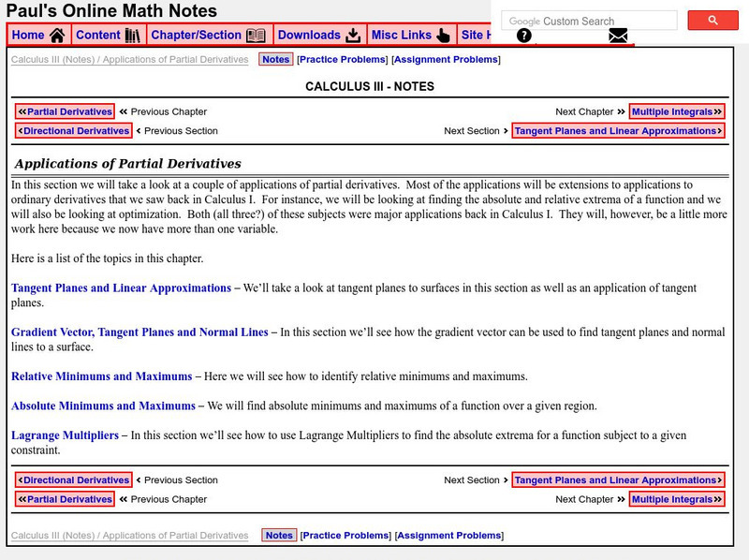The height and width of the screenshot is (560, 749).
Task: Open the top Assignment Problems link
Action: 446,59
